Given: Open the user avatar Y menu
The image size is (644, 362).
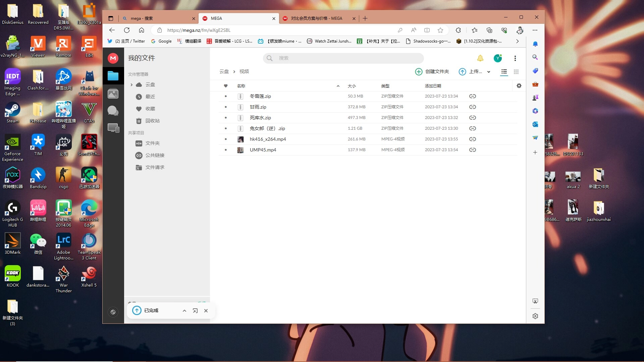Looking at the screenshot, I should pos(498,58).
